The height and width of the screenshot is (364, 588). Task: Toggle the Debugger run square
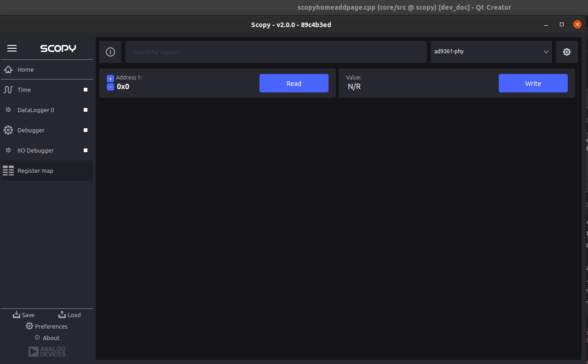pos(86,130)
